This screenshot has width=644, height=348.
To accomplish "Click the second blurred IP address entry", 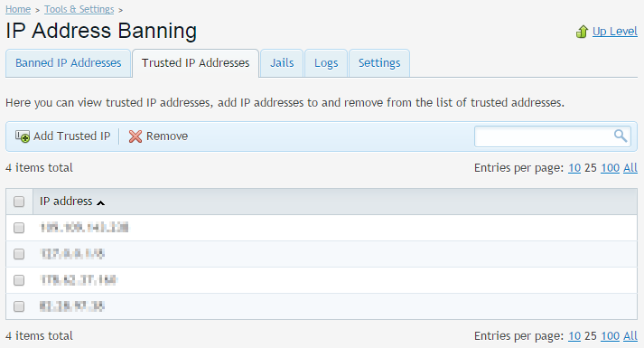I will tap(72, 254).
